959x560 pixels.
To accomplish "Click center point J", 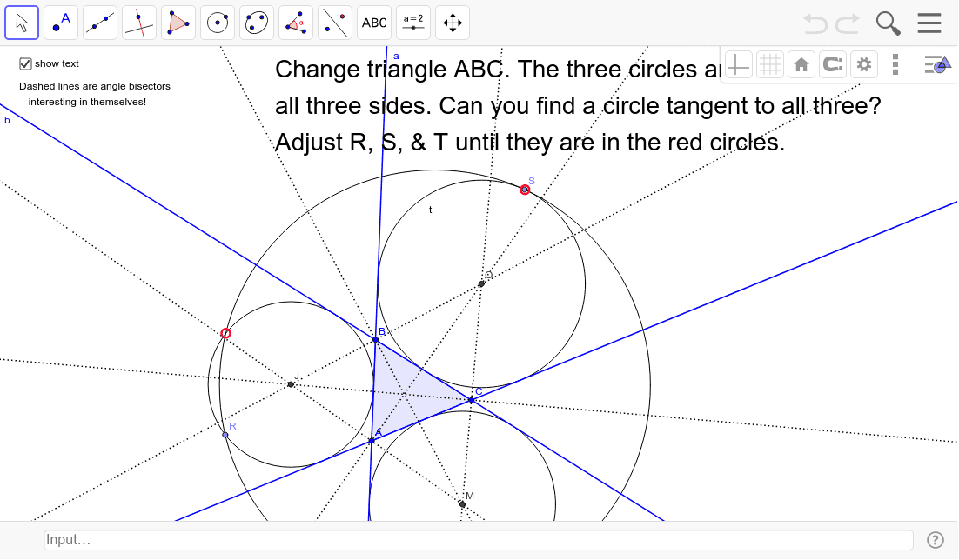I will (291, 384).
